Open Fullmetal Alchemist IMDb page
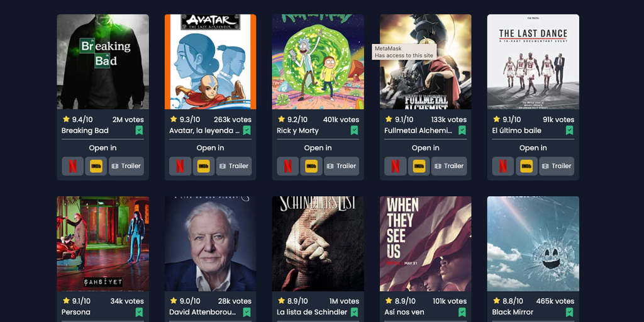Image resolution: width=644 pixels, height=322 pixels. click(x=418, y=166)
